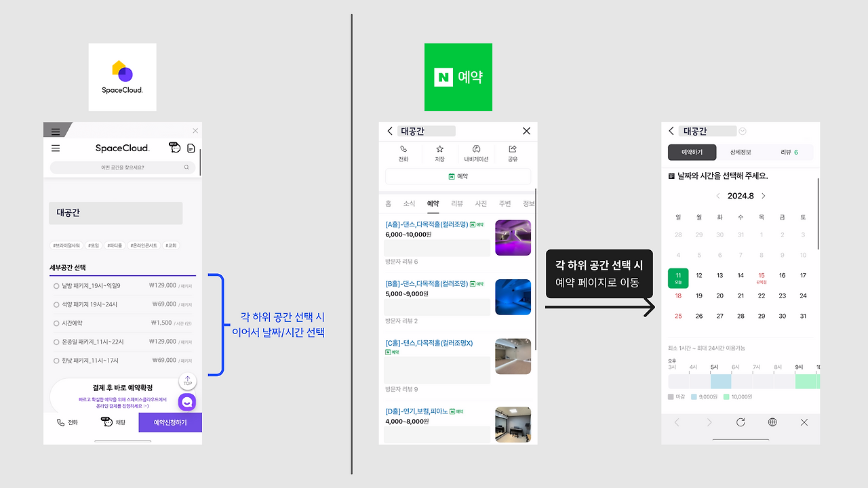Expand the dropdown chevron beside 대공간 title
Screen dimensions: 868x488
coord(743,131)
